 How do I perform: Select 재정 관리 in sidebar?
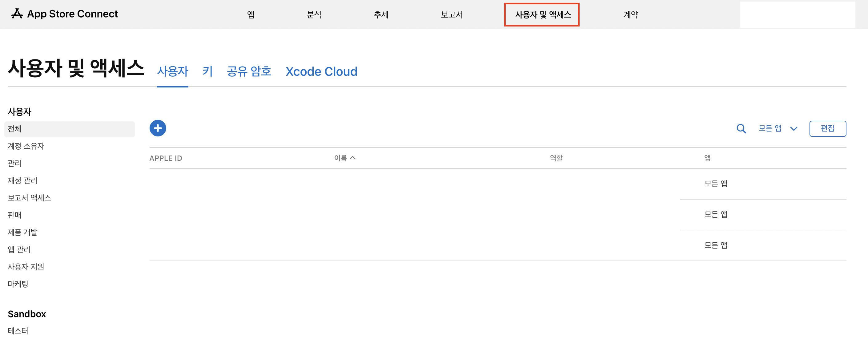tap(22, 180)
